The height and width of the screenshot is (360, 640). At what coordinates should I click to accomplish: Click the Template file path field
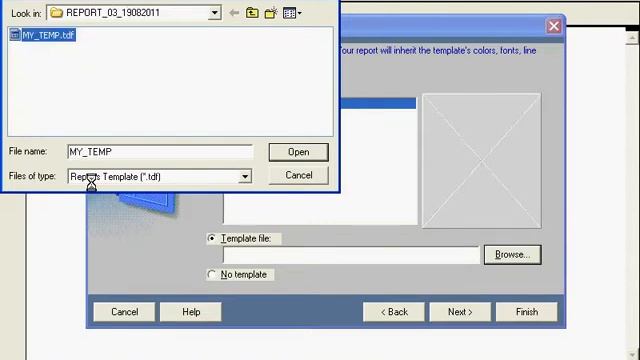pos(351,255)
